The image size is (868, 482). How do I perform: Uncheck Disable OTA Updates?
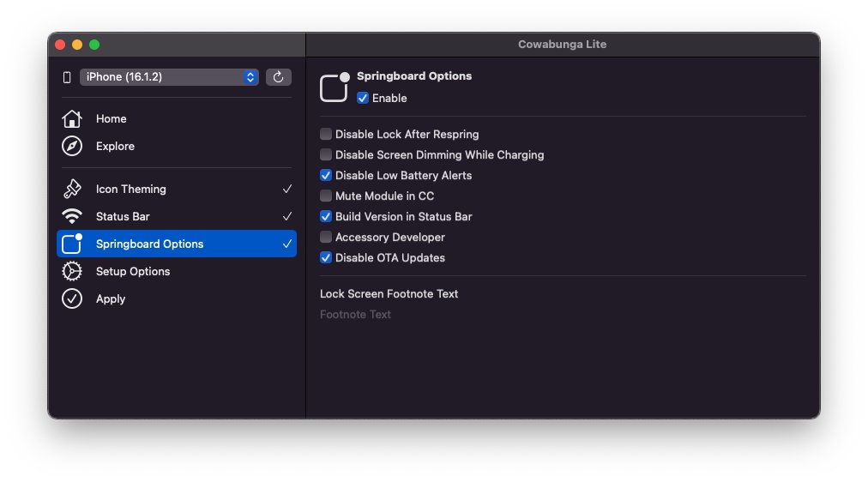coord(326,258)
